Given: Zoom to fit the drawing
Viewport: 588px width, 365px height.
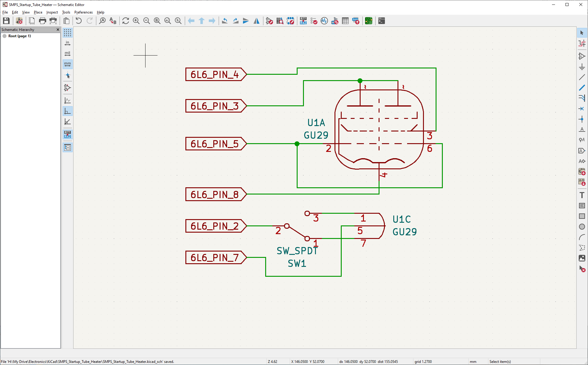Looking at the screenshot, I should pyautogui.click(x=157, y=21).
